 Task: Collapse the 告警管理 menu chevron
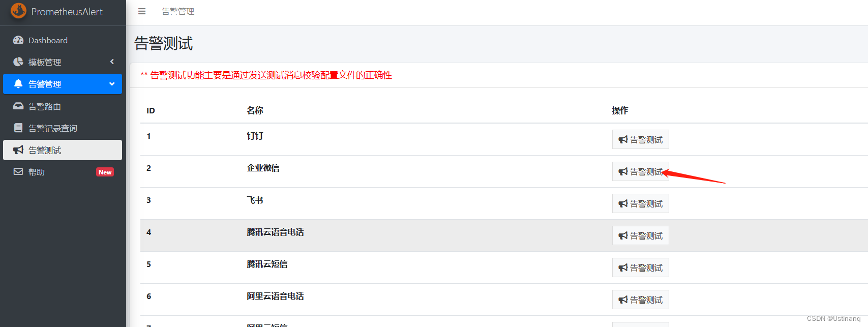pos(112,84)
